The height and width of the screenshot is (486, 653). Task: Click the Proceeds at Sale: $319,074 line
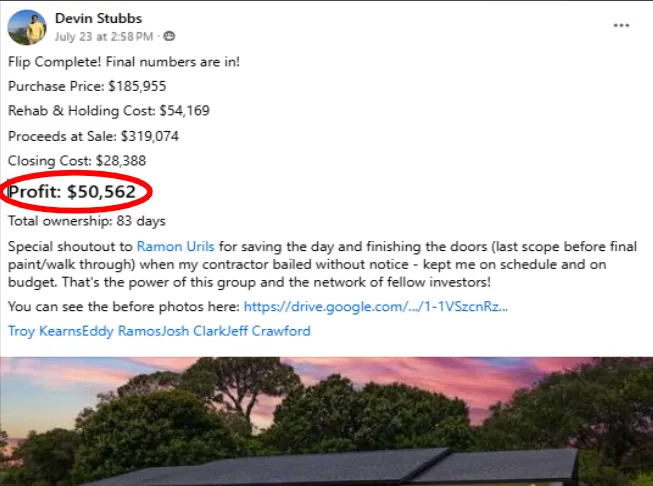click(x=93, y=136)
